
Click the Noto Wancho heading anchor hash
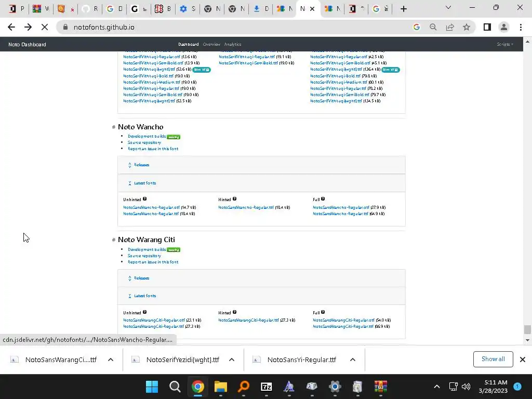pyautogui.click(x=114, y=127)
